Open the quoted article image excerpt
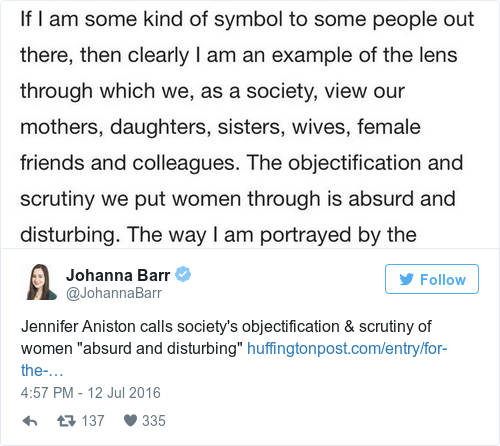This screenshot has width=500, height=446. click(250, 124)
